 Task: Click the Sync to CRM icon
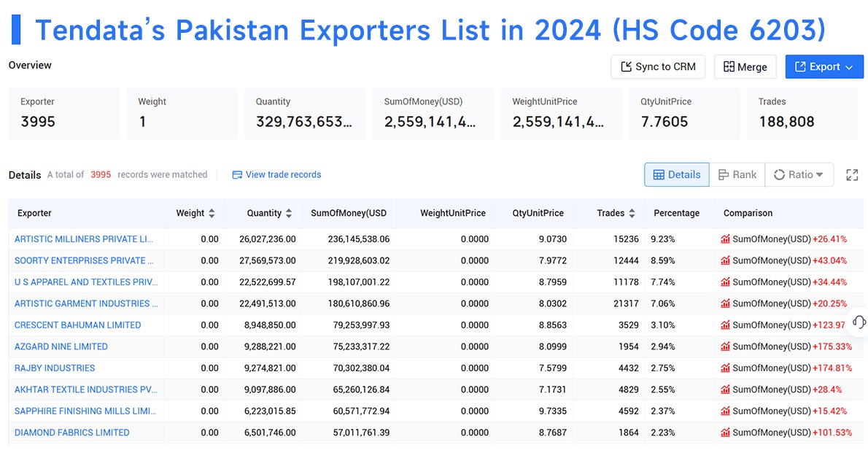(627, 66)
